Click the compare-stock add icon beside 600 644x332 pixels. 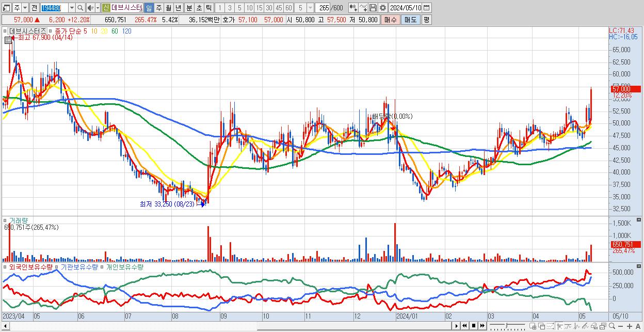pyautogui.click(x=353, y=8)
